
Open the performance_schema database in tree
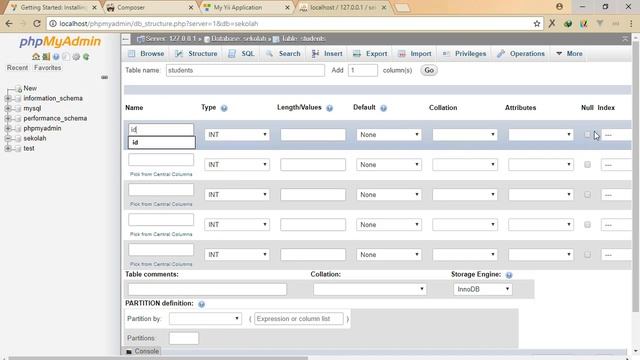click(55, 118)
